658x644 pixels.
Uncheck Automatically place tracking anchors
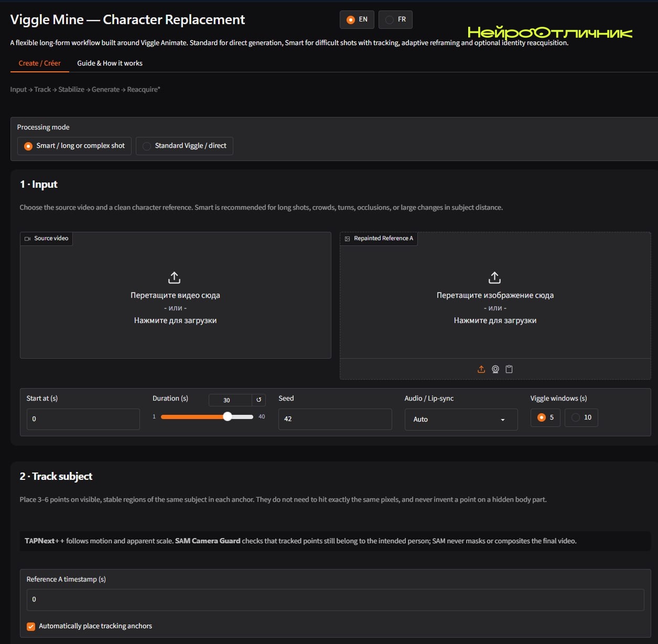(x=31, y=626)
